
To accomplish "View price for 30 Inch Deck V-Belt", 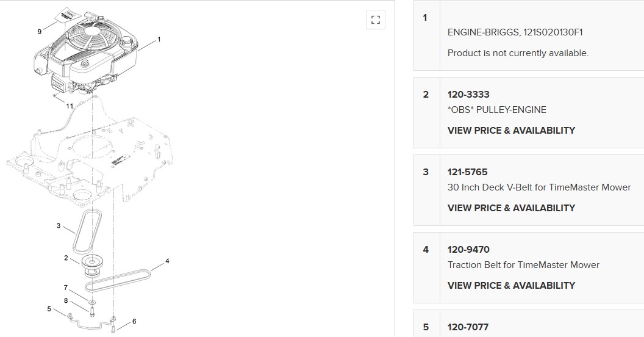I will (x=511, y=208).
